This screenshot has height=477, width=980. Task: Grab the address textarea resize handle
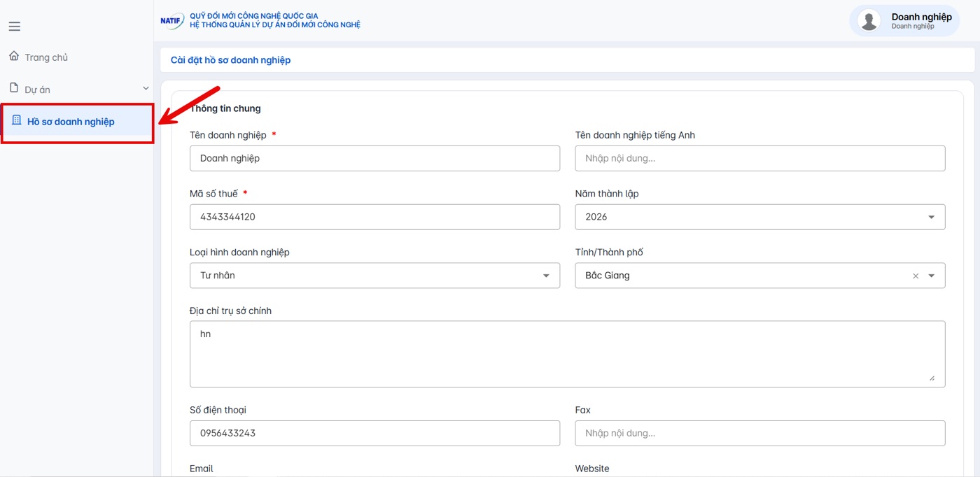[932, 378]
